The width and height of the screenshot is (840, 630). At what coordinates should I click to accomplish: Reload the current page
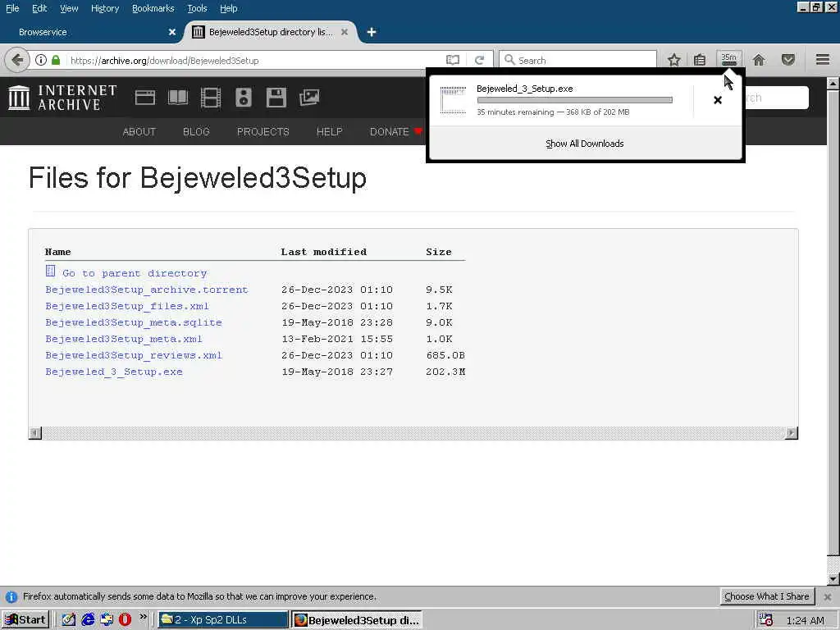(479, 60)
